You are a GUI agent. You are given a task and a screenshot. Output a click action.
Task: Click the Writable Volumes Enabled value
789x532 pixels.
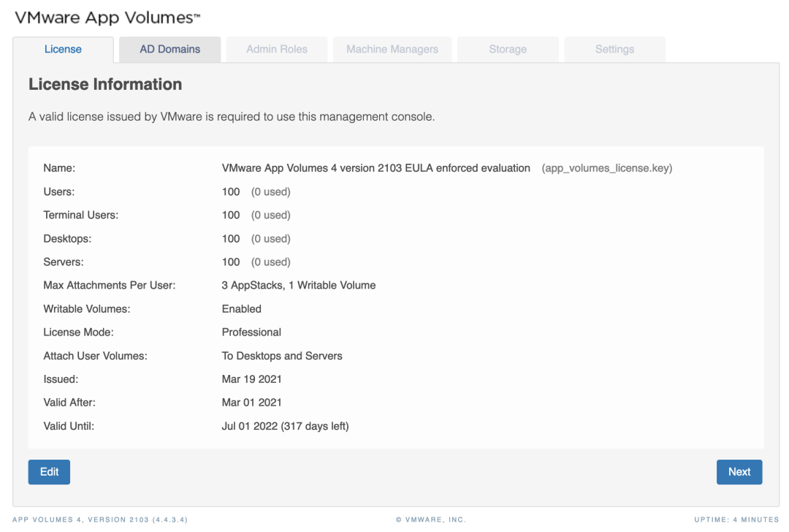pos(241,309)
